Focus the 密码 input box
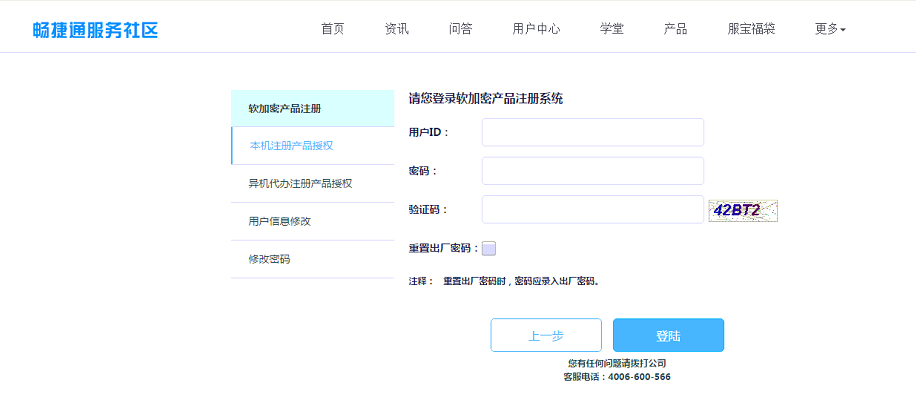916x410 pixels. tap(592, 171)
